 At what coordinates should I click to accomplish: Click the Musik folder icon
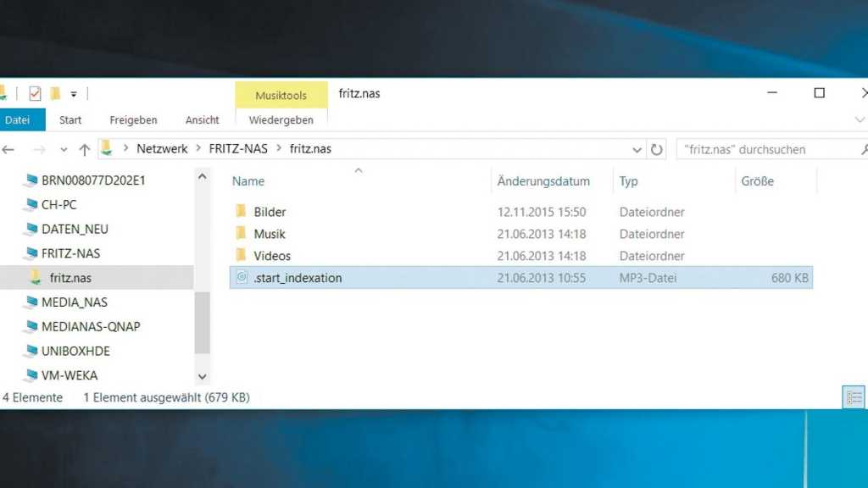tap(241, 233)
